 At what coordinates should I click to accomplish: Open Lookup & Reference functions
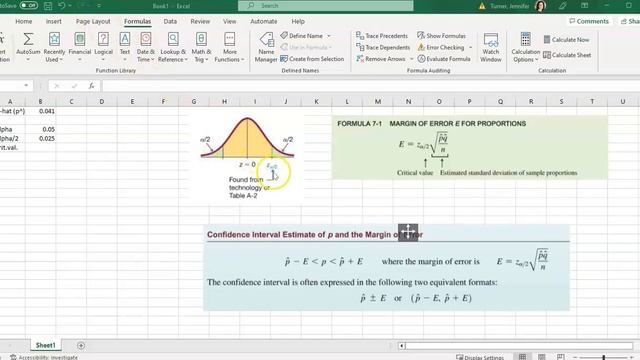[x=173, y=47]
